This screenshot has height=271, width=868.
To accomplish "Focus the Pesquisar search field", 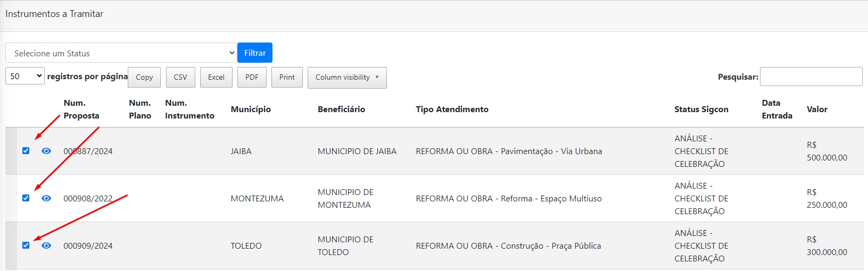I will 811,77.
